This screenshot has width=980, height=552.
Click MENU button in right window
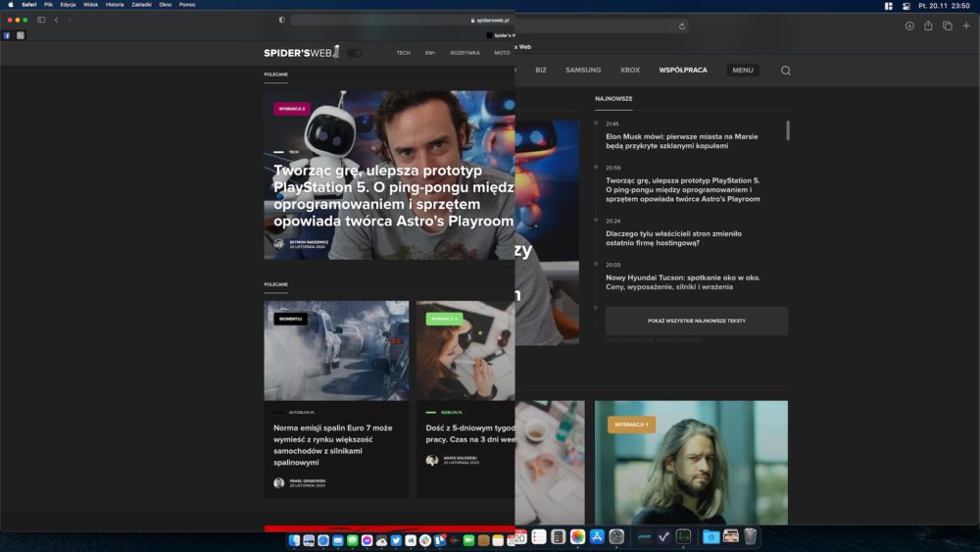click(743, 70)
